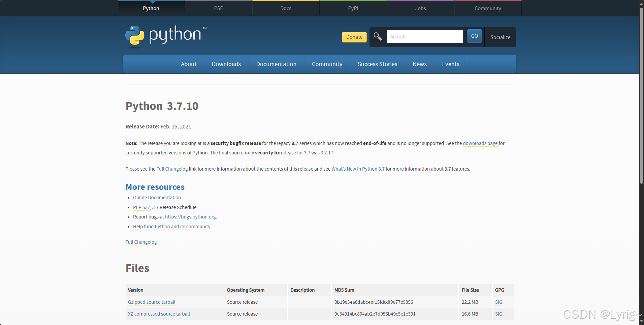
Task: Open the PSF top tab
Action: click(x=218, y=8)
